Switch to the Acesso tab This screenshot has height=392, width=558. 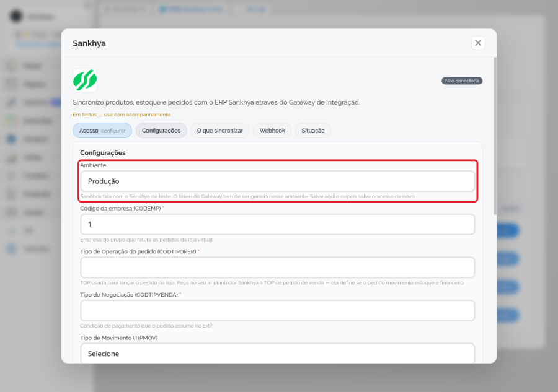click(102, 131)
